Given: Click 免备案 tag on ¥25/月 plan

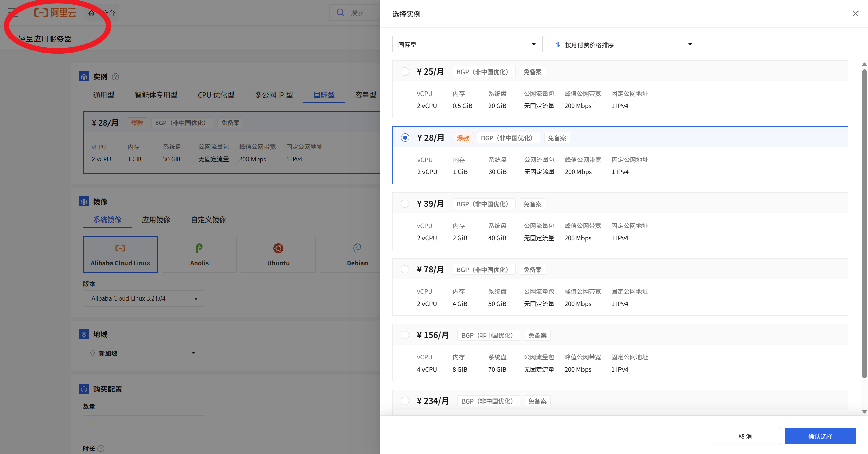Looking at the screenshot, I should [533, 72].
